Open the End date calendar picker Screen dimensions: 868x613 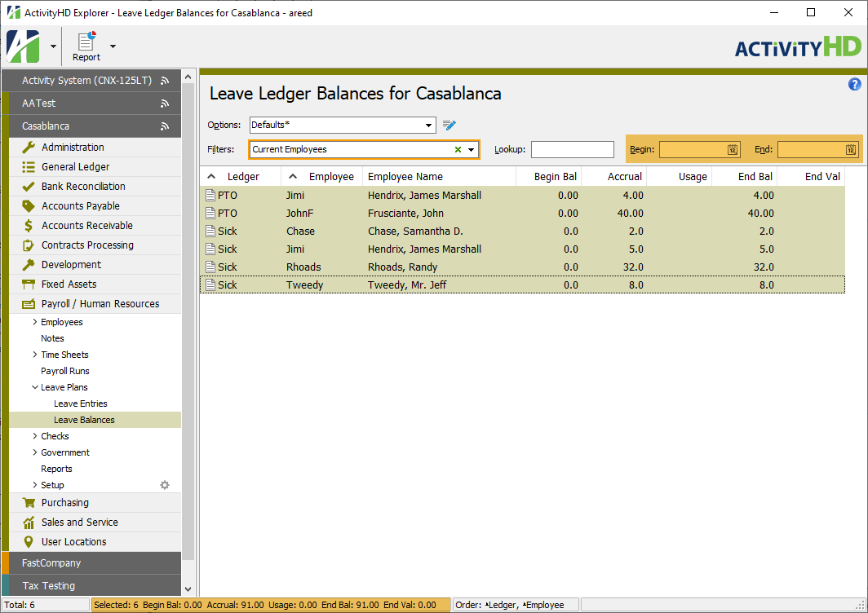(x=851, y=150)
